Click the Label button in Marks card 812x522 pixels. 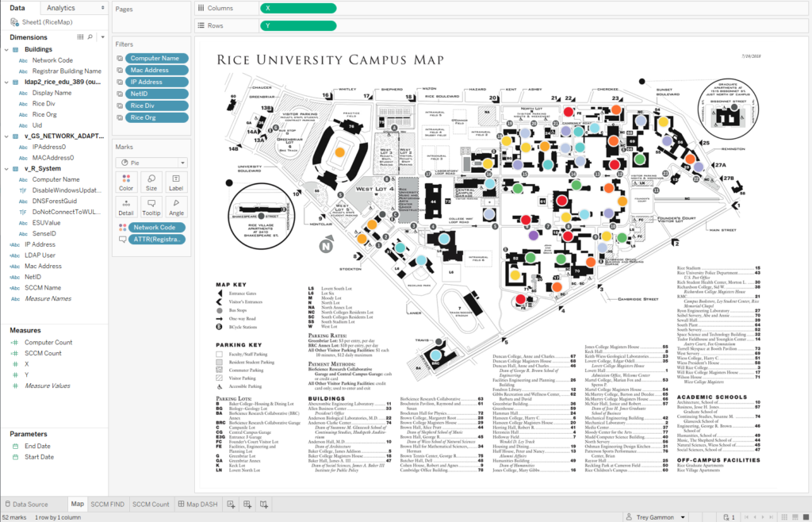coord(176,182)
